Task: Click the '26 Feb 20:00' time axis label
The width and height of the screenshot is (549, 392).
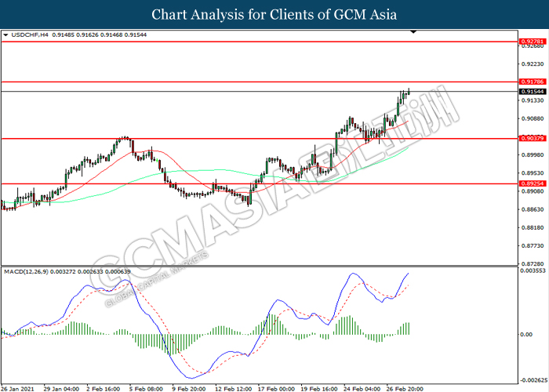Action: [405, 389]
